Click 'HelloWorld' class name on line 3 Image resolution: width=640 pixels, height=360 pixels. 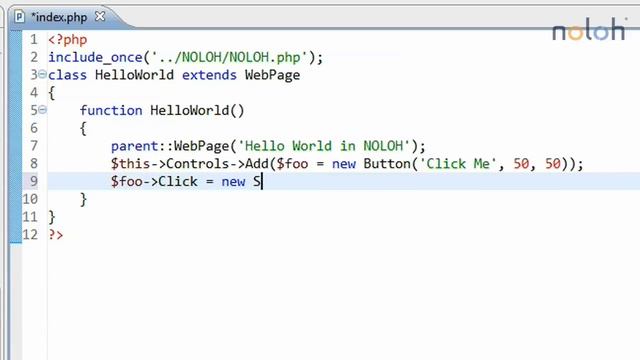[x=134, y=75]
